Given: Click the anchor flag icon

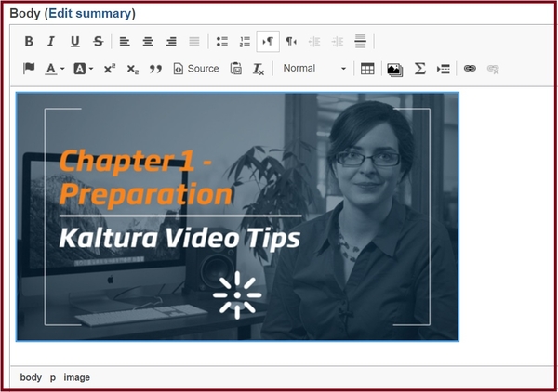Looking at the screenshot, I should pos(29,69).
